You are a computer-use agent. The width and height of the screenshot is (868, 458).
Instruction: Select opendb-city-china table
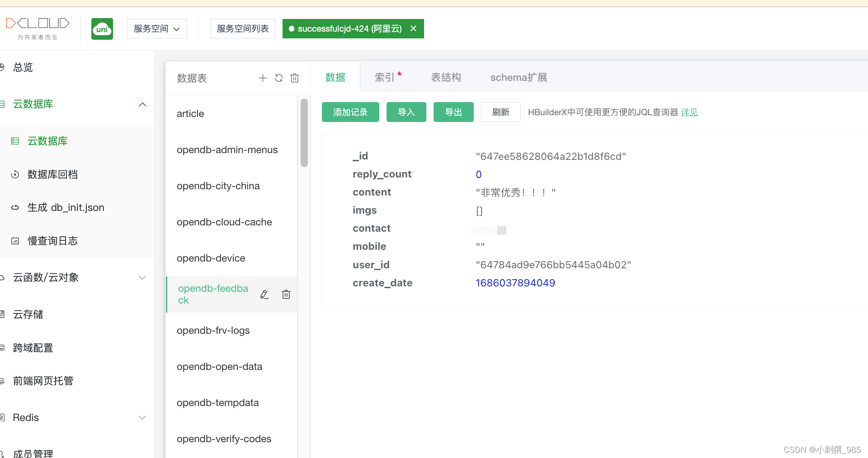(x=231, y=186)
